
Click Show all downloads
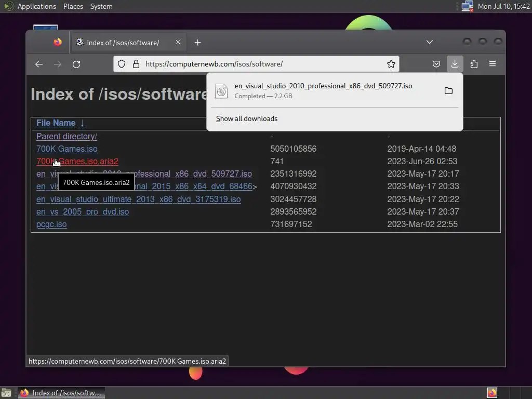coord(247,118)
